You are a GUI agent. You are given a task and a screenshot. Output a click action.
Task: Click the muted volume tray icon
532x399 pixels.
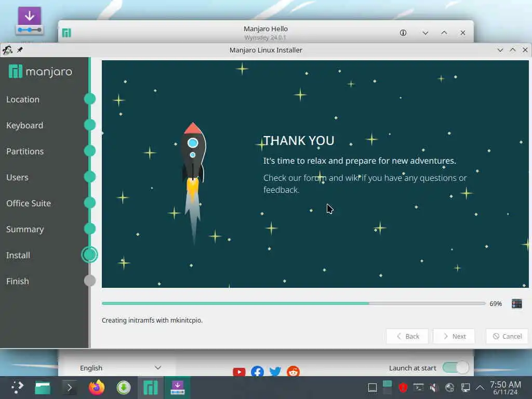pyautogui.click(x=434, y=388)
